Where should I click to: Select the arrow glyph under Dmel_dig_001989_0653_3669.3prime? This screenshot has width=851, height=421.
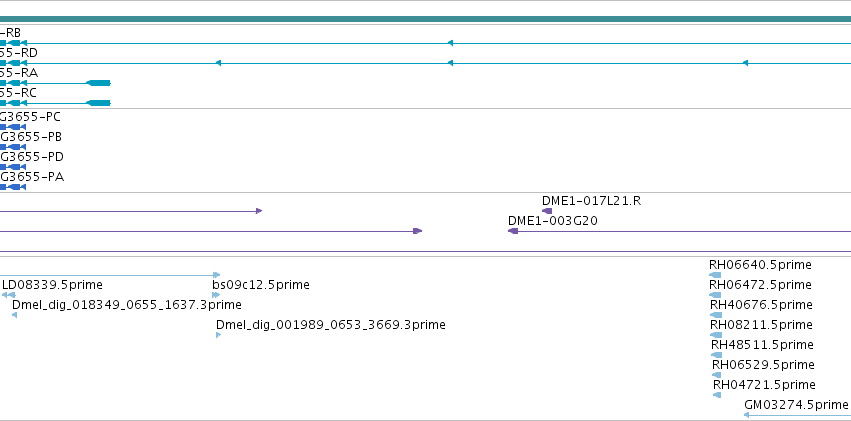[219, 335]
